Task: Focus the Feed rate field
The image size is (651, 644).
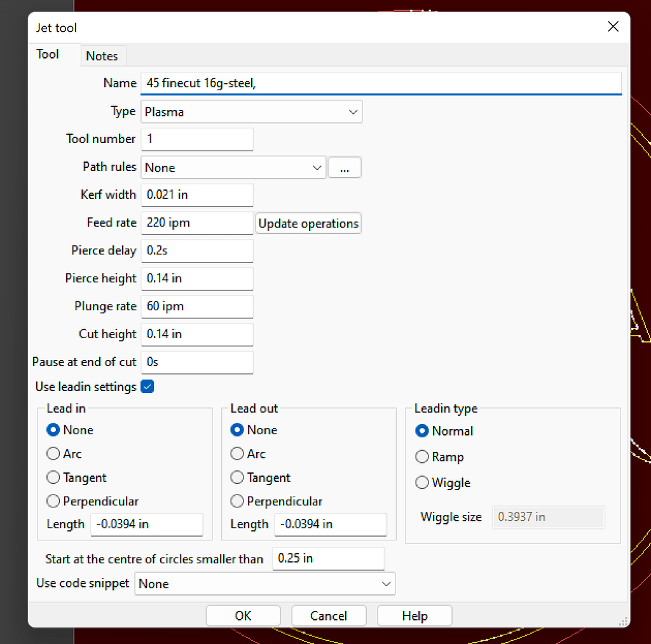Action: pos(197,223)
